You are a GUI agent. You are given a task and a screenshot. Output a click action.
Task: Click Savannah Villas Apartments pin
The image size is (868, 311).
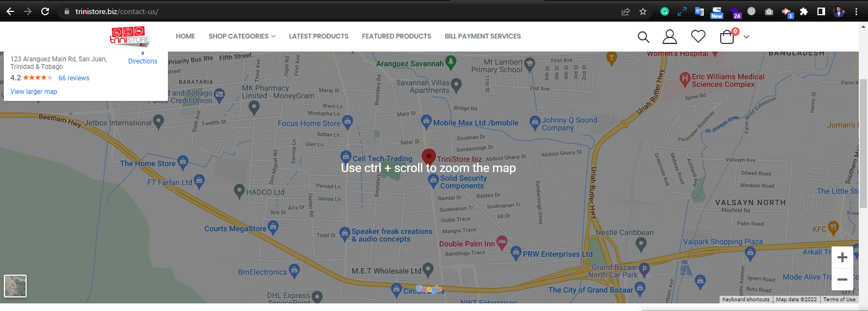(456, 84)
